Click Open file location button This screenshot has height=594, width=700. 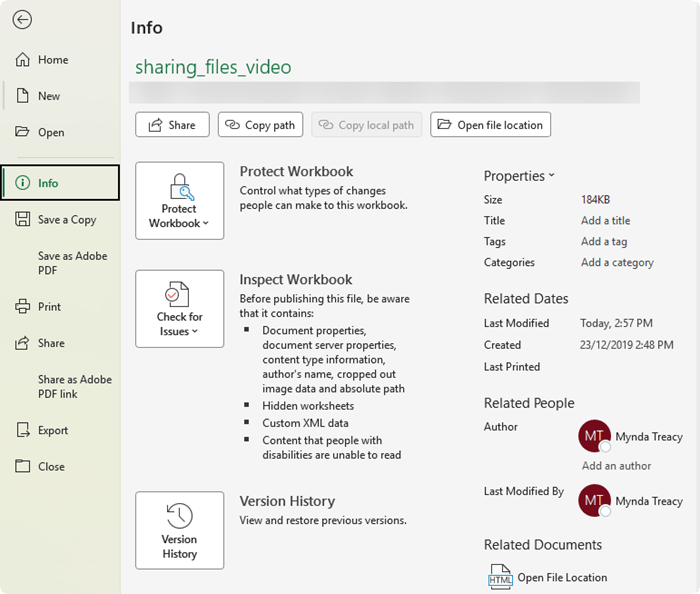[x=490, y=125]
